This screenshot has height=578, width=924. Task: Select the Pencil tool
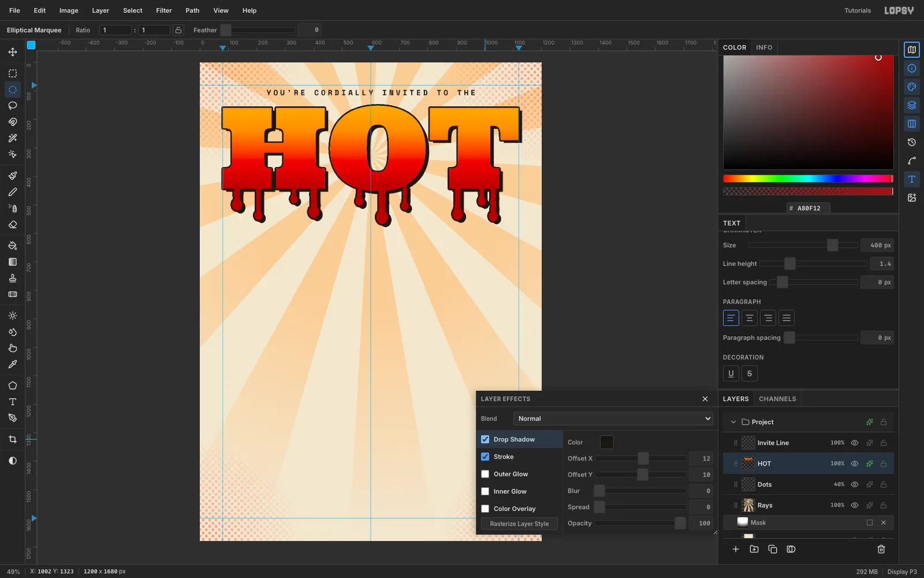(x=13, y=192)
